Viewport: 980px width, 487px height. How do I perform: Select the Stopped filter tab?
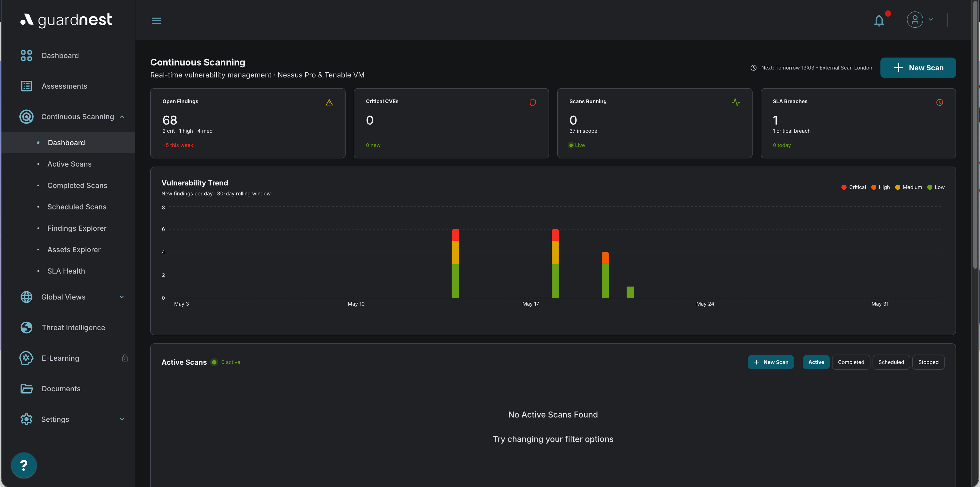[x=928, y=362]
